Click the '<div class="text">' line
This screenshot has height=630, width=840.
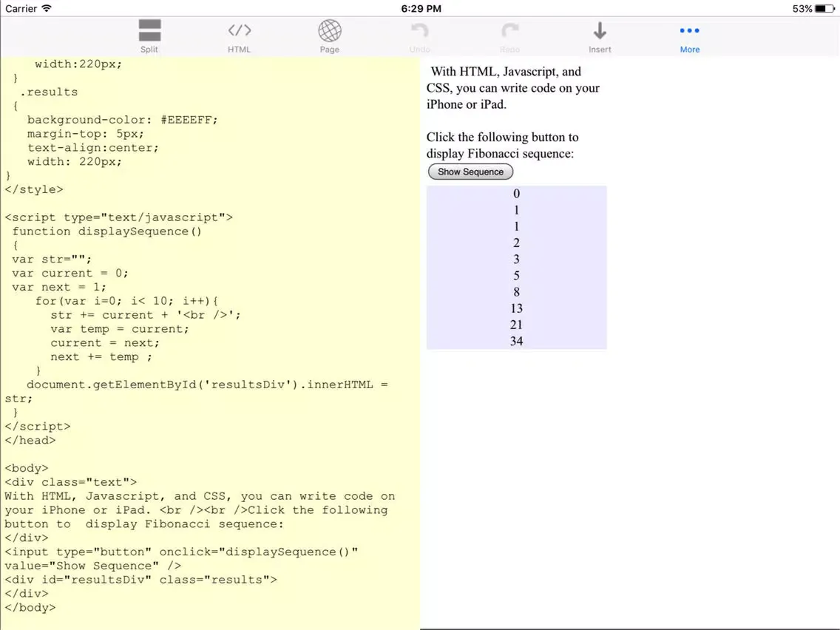pos(71,482)
